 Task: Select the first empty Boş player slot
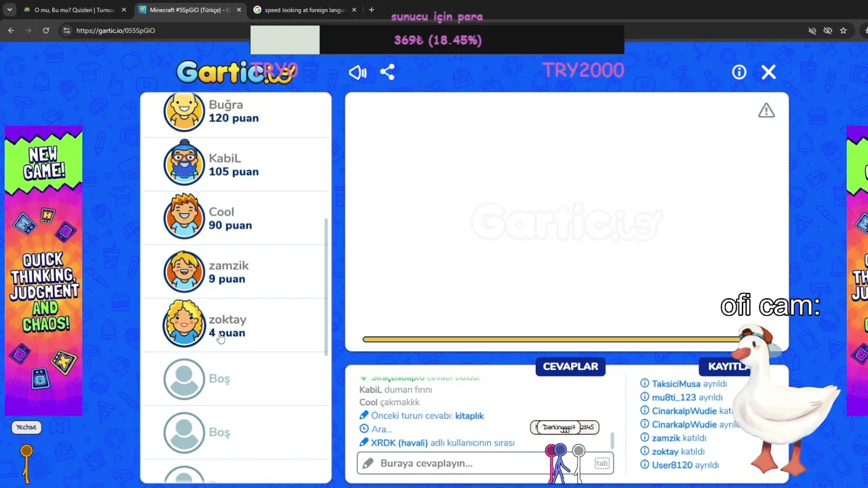[x=235, y=378]
